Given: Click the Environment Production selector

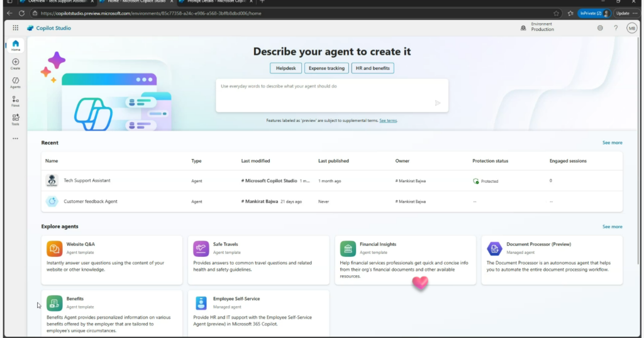Looking at the screenshot, I should pyautogui.click(x=538, y=27).
